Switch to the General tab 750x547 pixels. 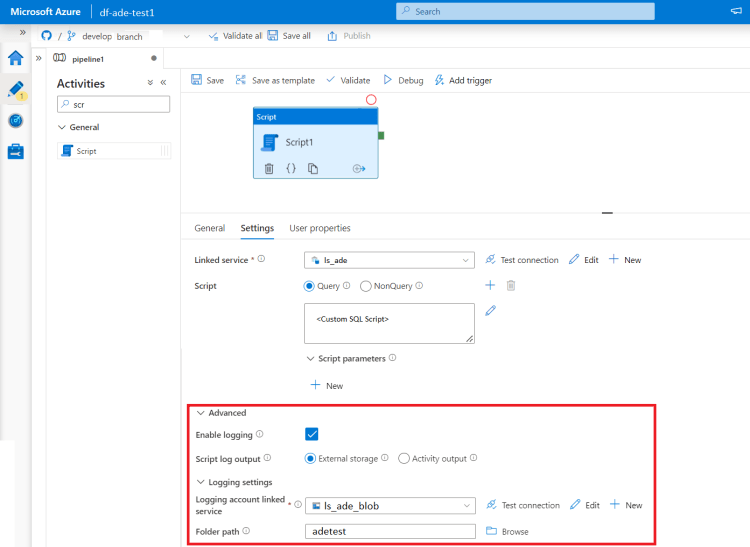tap(210, 228)
